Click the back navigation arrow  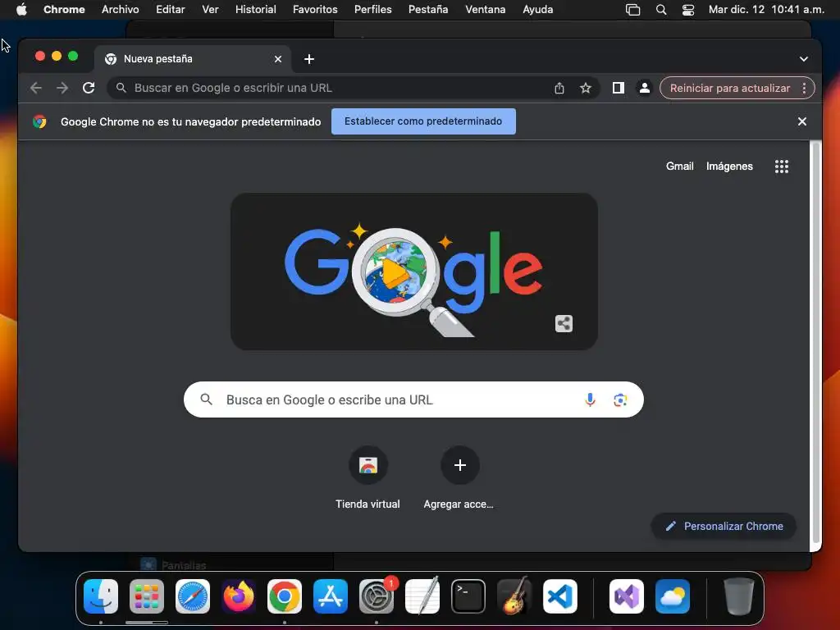point(36,88)
